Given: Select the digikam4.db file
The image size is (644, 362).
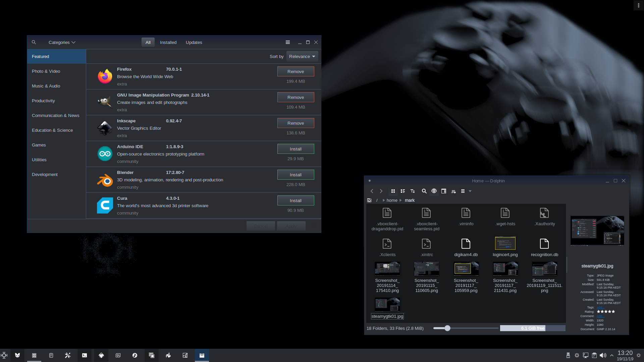Looking at the screenshot, I should click(x=466, y=247).
